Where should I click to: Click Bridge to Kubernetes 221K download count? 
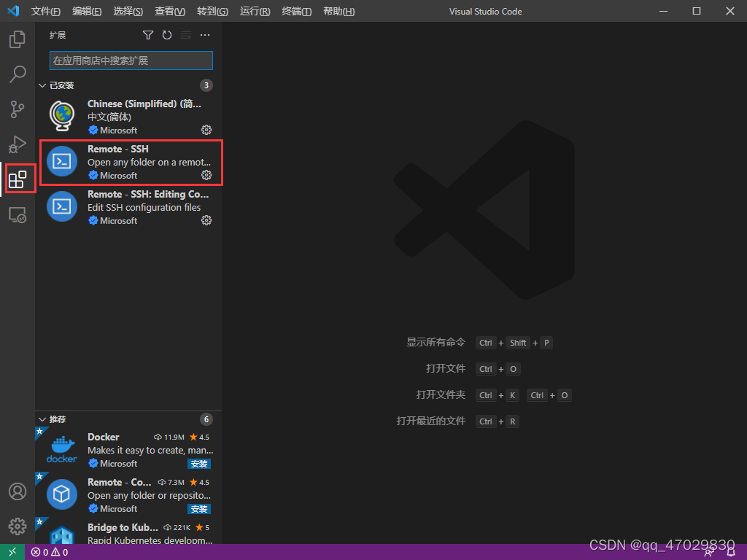pyautogui.click(x=177, y=528)
